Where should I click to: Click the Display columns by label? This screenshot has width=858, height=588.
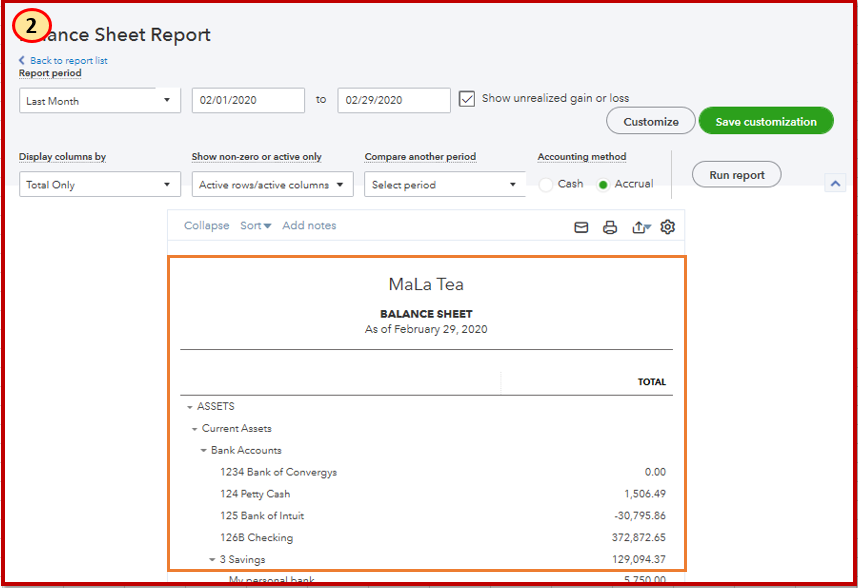pyautogui.click(x=62, y=157)
